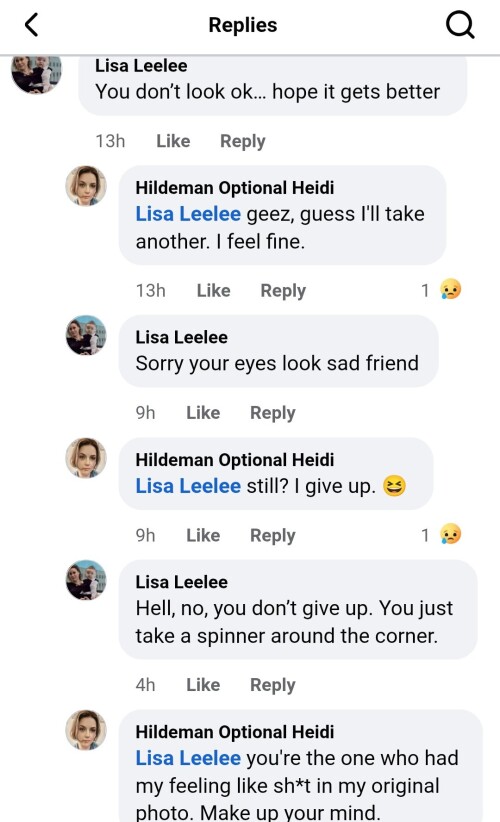Reply to the 'geez, guess I'll take another' comment

pyautogui.click(x=283, y=290)
